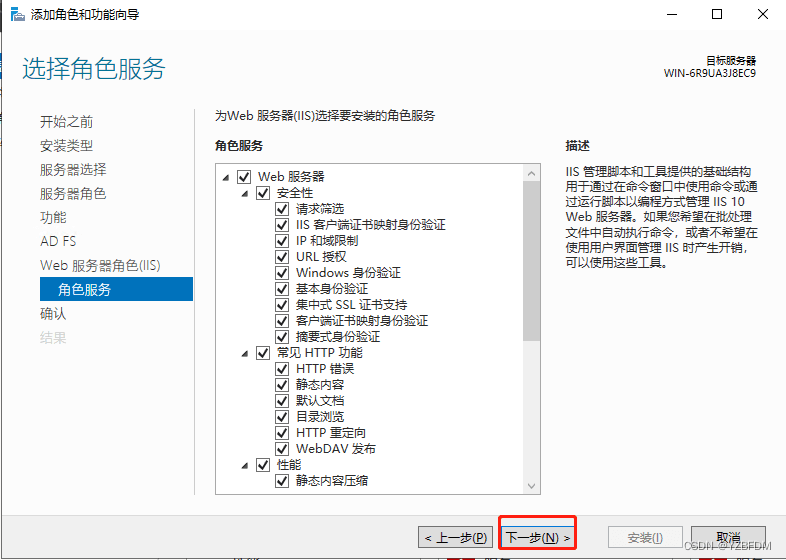Toggle WebDAV 发布 checkbox
The image size is (786, 560).
pos(282,449)
